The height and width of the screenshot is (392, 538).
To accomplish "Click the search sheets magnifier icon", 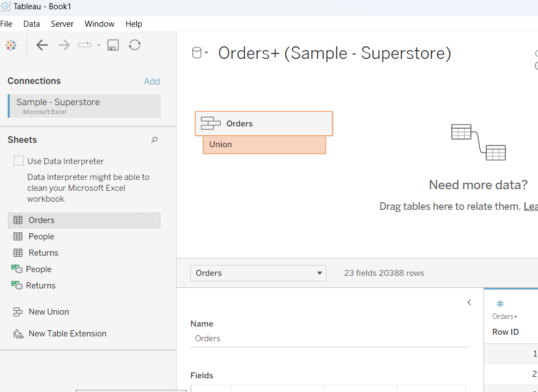I will [154, 140].
